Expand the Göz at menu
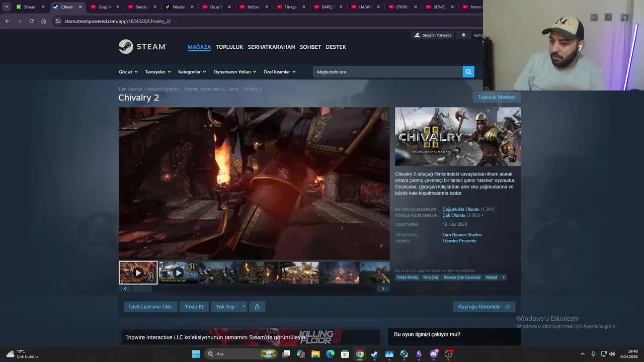 tap(128, 72)
